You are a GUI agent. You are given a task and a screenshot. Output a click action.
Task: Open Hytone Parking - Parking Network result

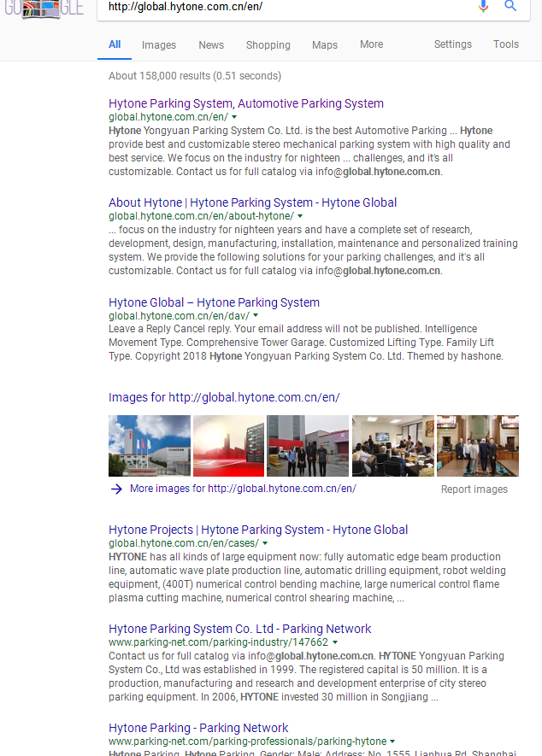[x=198, y=728]
